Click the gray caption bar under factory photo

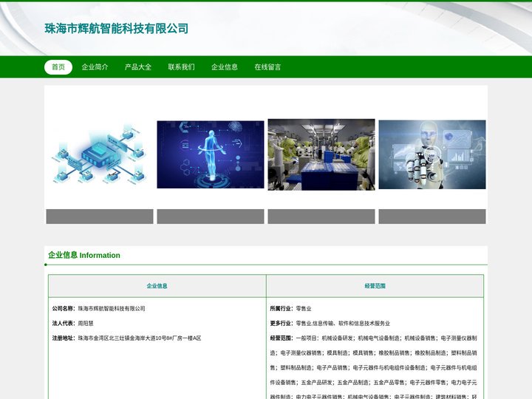321,216
